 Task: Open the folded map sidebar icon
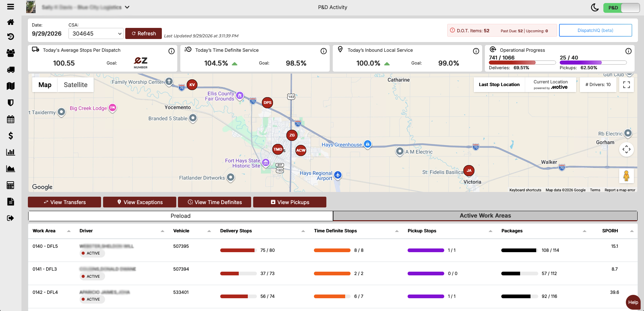click(x=11, y=86)
